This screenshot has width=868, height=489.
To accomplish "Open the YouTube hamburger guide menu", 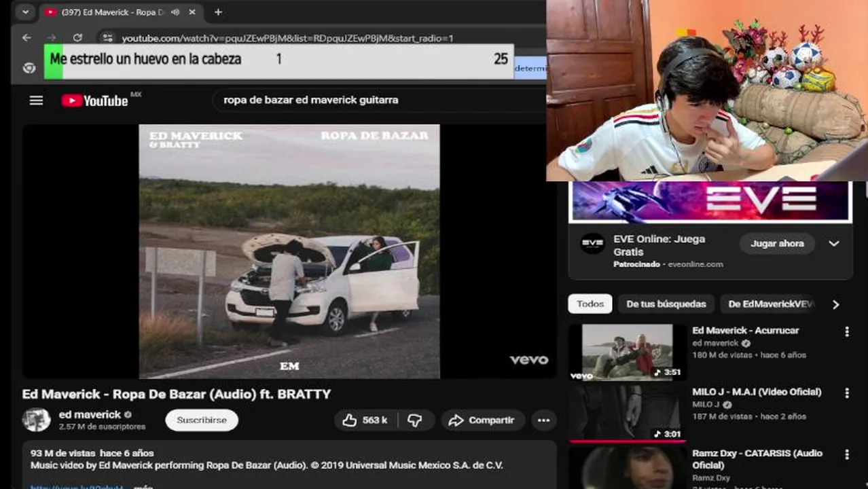I will tap(36, 101).
